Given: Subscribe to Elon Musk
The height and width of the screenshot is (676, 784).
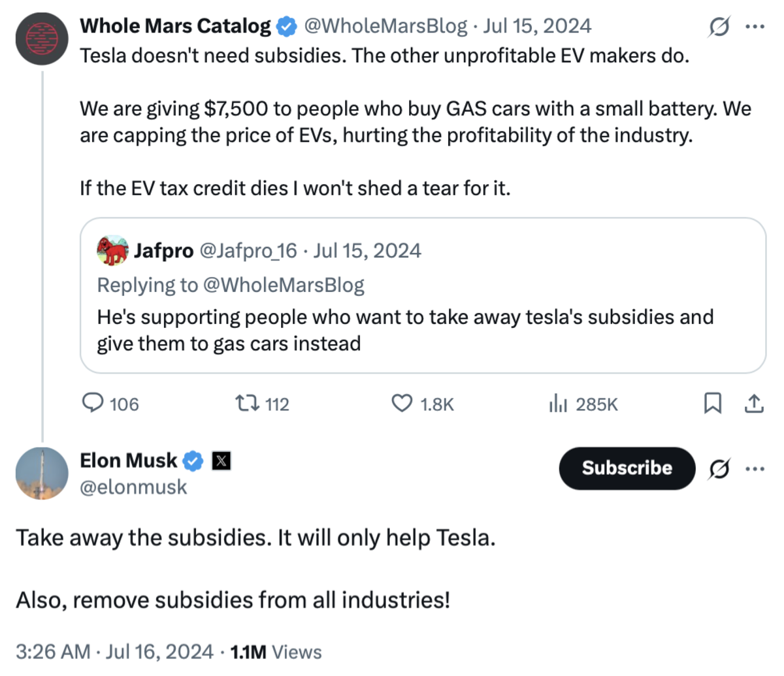Looking at the screenshot, I should (626, 468).
